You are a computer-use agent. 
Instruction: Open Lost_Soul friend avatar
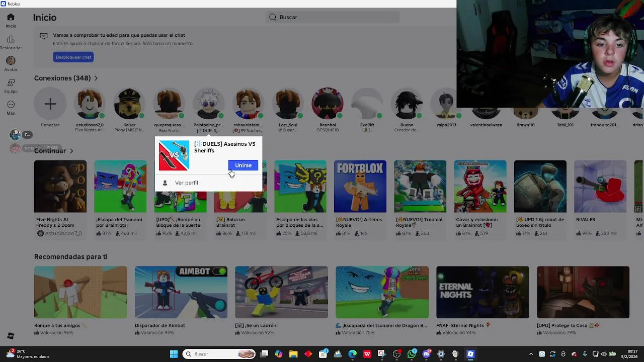(288, 104)
